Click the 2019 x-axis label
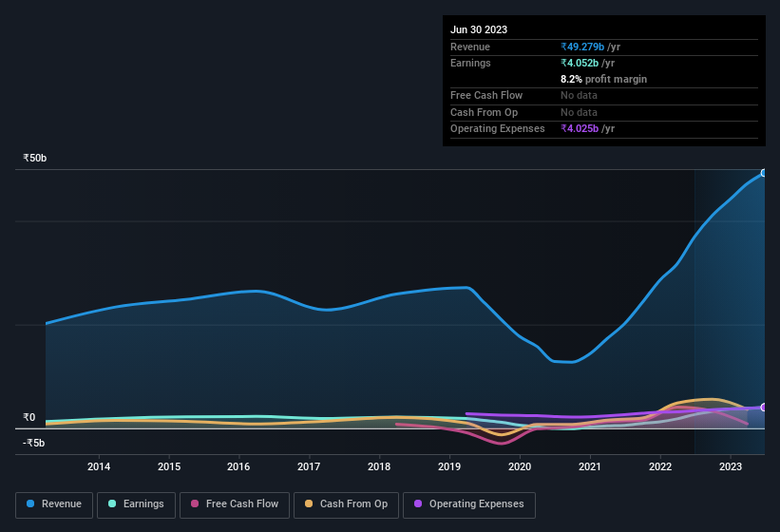The width and height of the screenshot is (780, 532). pyautogui.click(x=449, y=466)
